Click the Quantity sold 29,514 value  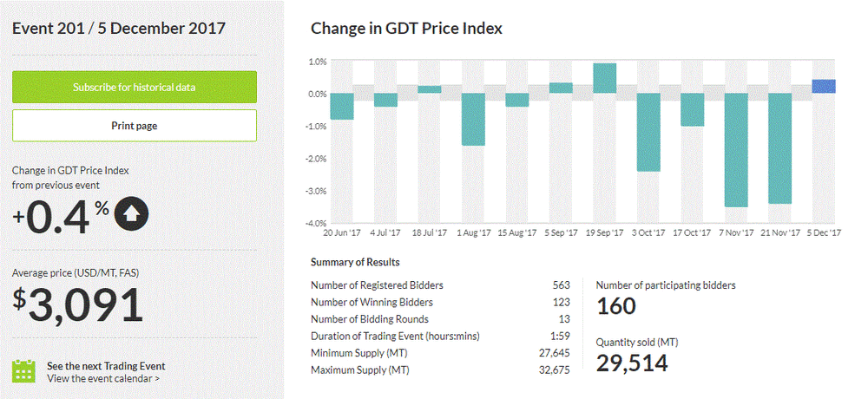(632, 363)
